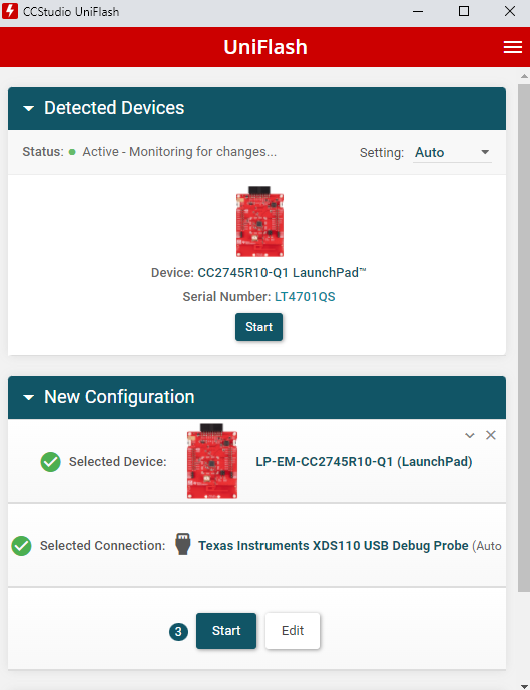The width and height of the screenshot is (530, 690).
Task: Click the Active - Monitoring for changes status
Action: 180,152
